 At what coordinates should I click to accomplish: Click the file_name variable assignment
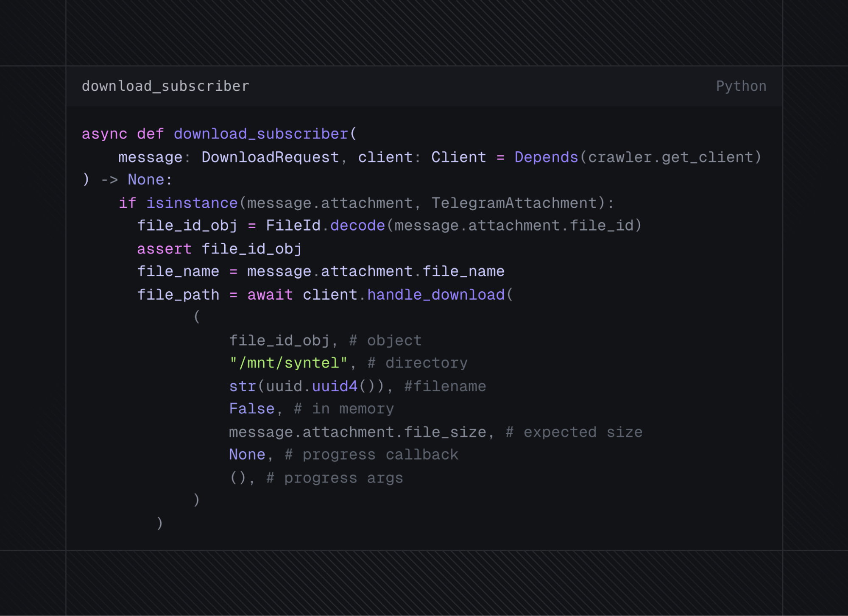[x=178, y=271]
